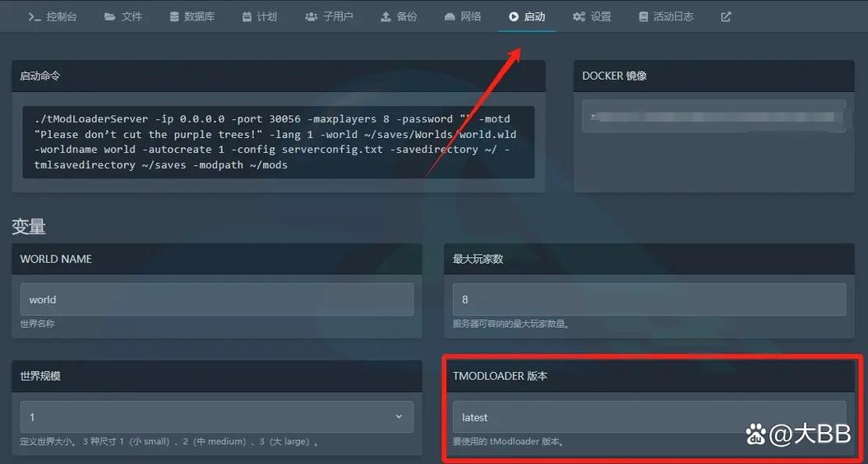The height and width of the screenshot is (464, 868).
Task: Click the folder icon beside 文件
Action: 109,16
